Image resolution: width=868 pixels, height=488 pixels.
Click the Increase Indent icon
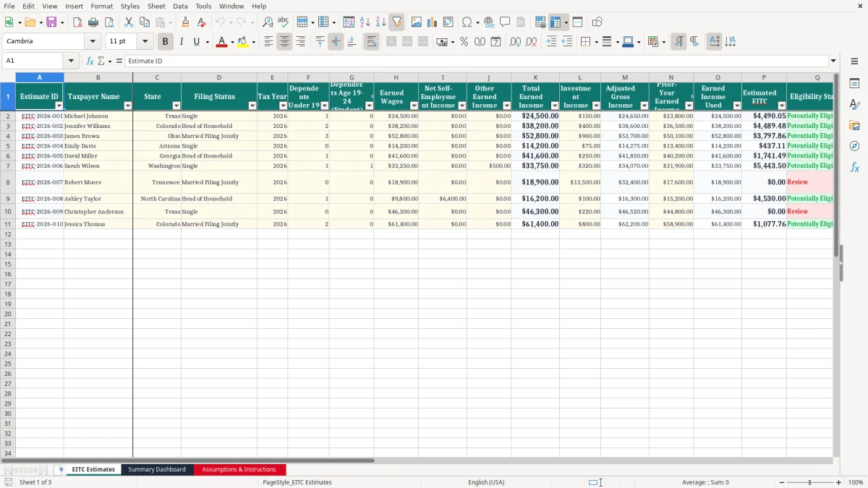pos(551,42)
